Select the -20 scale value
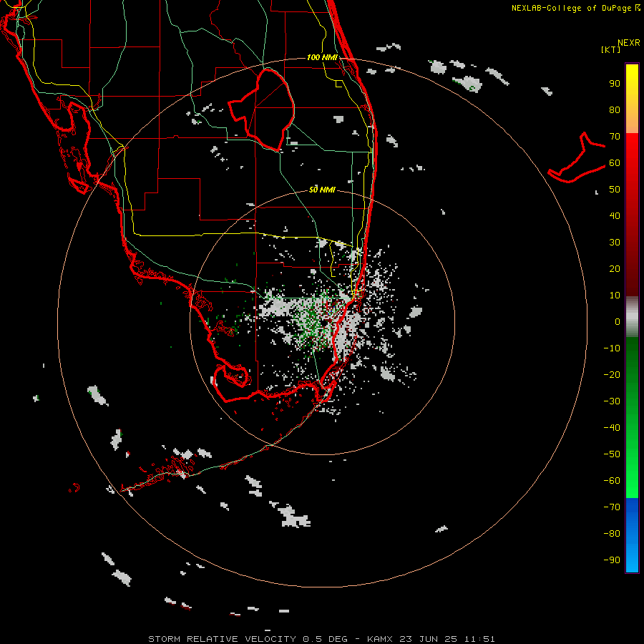Viewport: 644px width, 644px height. 612,374
